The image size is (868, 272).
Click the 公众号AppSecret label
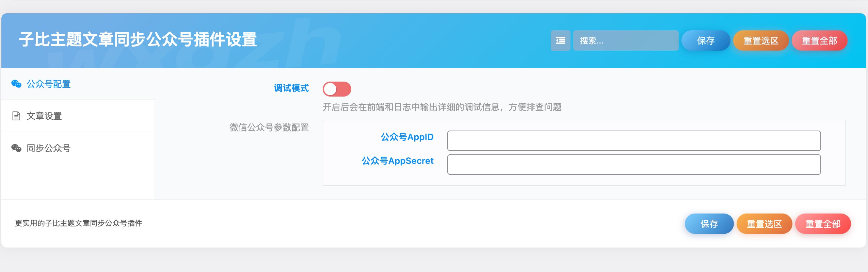398,161
